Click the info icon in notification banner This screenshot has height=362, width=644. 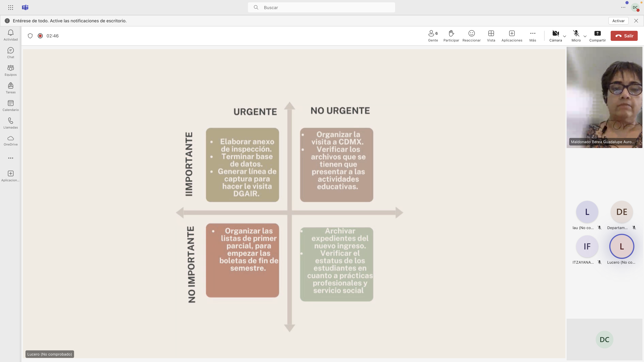click(x=7, y=21)
